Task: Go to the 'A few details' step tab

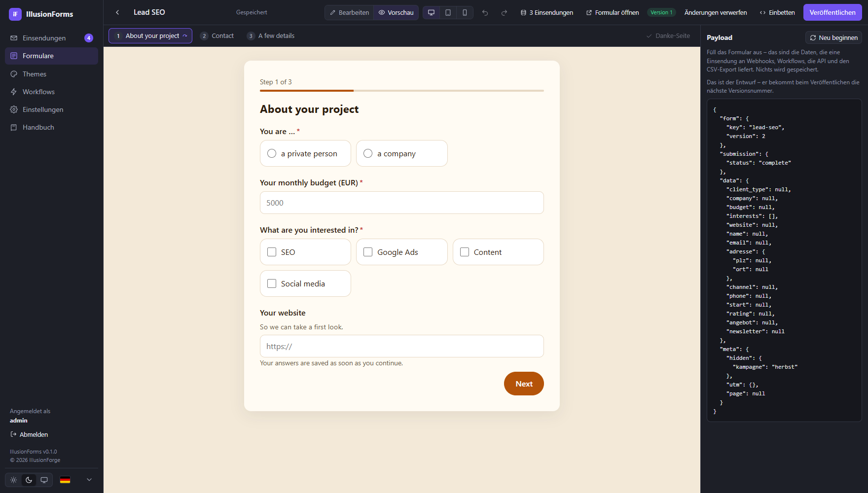Action: [x=271, y=35]
